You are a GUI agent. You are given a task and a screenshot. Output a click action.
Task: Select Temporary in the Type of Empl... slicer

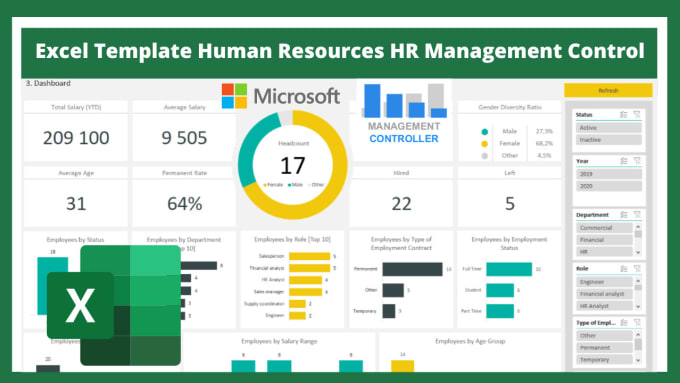pyautogui.click(x=604, y=360)
